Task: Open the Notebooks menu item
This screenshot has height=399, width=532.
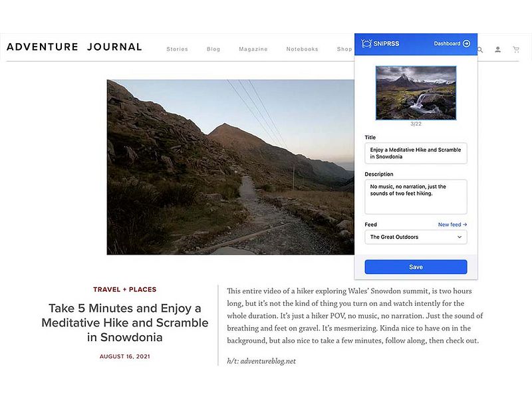Action: coord(303,49)
